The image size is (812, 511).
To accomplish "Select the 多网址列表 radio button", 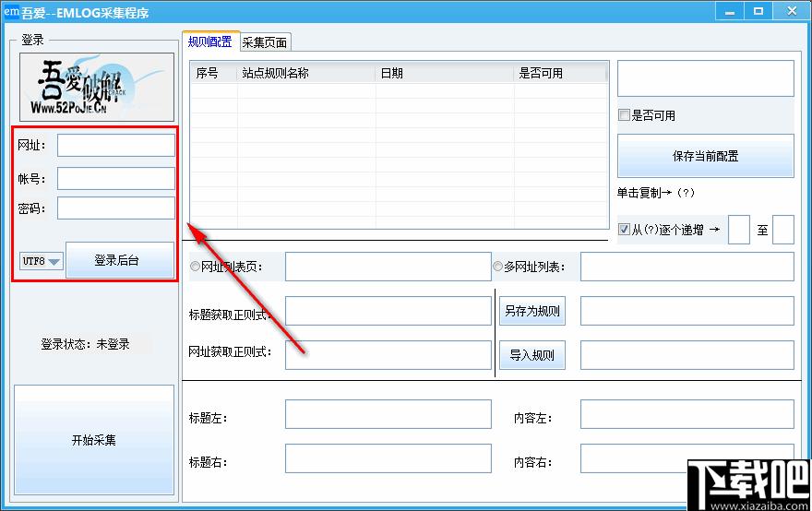I will click(x=497, y=267).
